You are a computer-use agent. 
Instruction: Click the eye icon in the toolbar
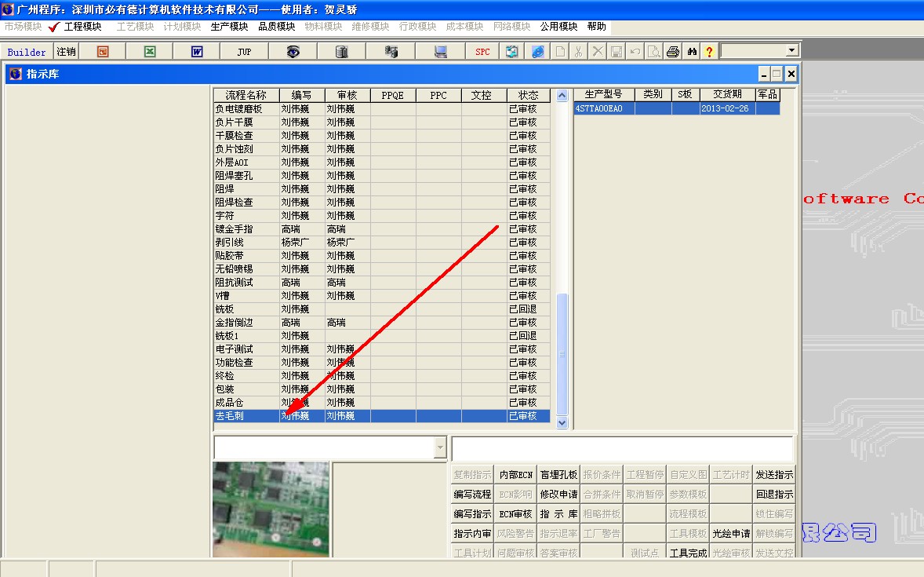point(293,52)
